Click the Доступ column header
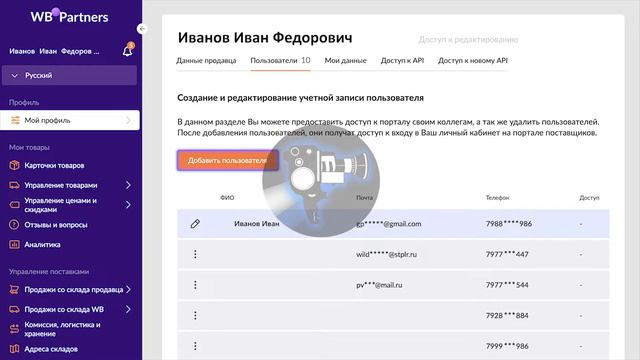Viewport: 640px width, 360px height. 589,198
